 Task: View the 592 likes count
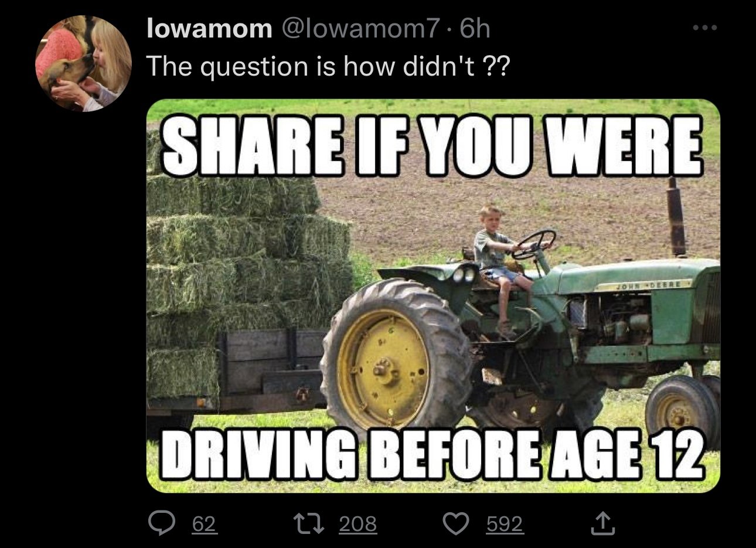coord(505,523)
